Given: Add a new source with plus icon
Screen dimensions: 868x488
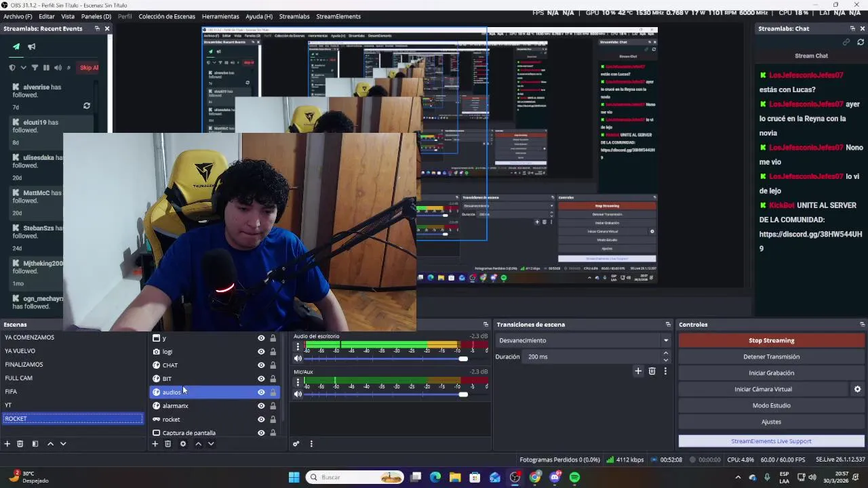Looking at the screenshot, I should [155, 444].
